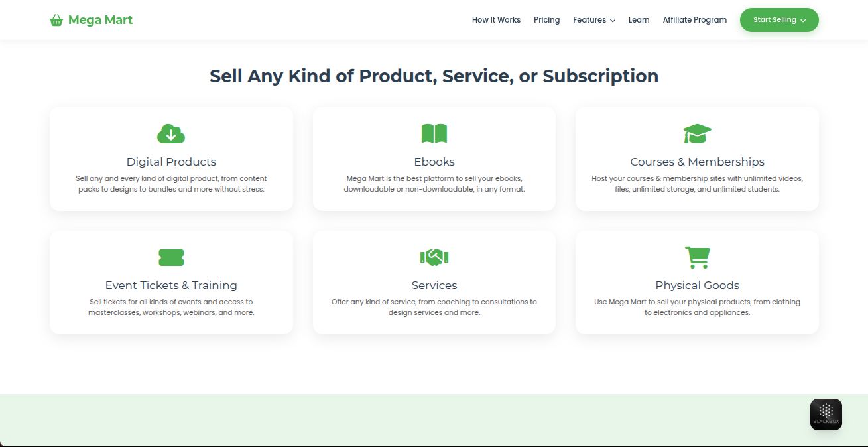Image resolution: width=868 pixels, height=447 pixels.
Task: Click the open book Ebooks icon
Action: click(434, 134)
